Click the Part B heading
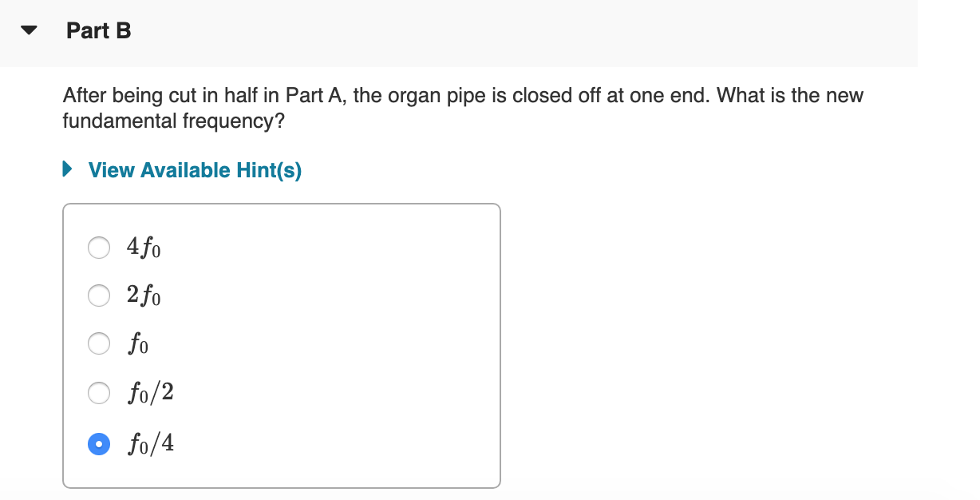The width and height of the screenshot is (980, 500). tap(99, 30)
